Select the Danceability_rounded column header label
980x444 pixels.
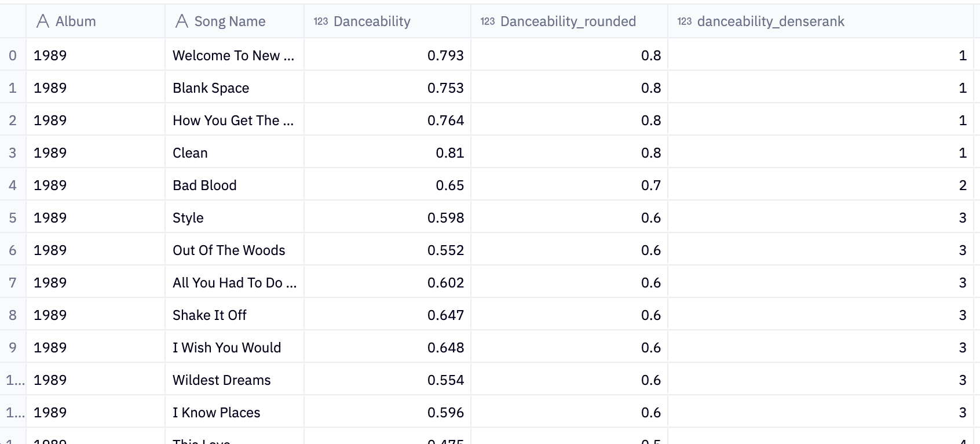(x=568, y=21)
